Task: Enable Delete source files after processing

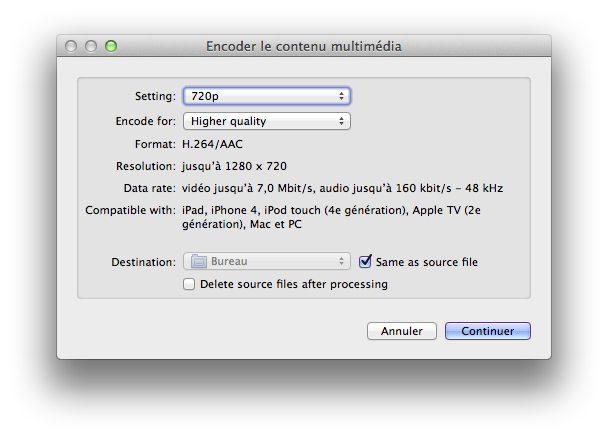Action: click(x=190, y=284)
